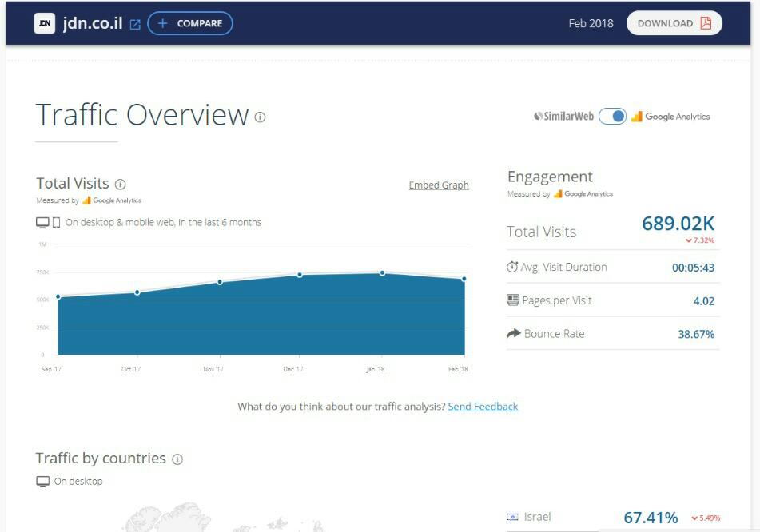Select the SimilarWeb data source label
760x532 pixels.
pos(564,117)
